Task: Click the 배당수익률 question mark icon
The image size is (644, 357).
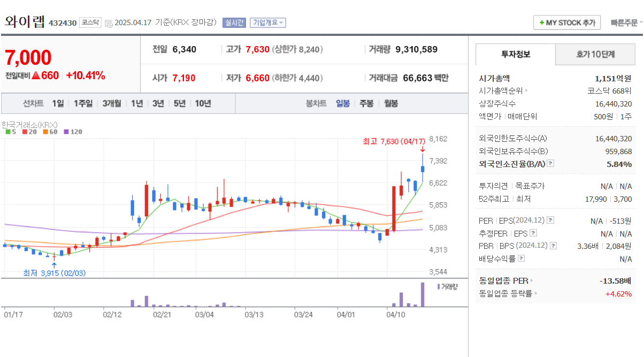Action: tap(521, 258)
